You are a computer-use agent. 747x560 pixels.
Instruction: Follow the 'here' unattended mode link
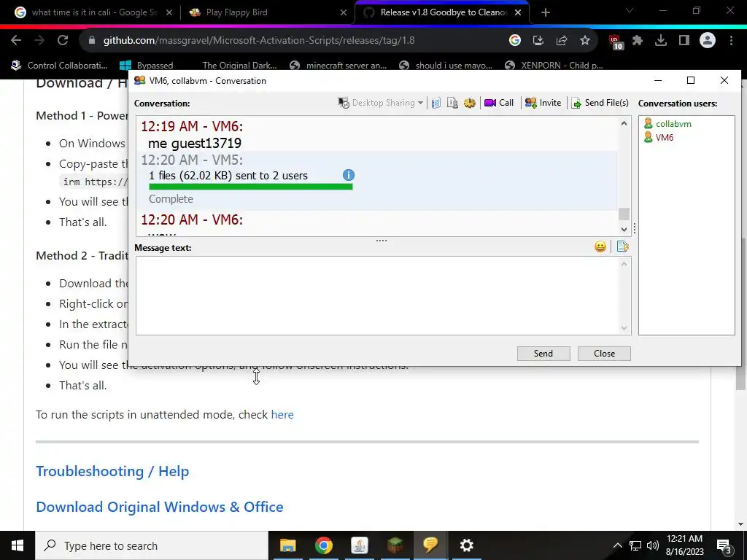(282, 415)
